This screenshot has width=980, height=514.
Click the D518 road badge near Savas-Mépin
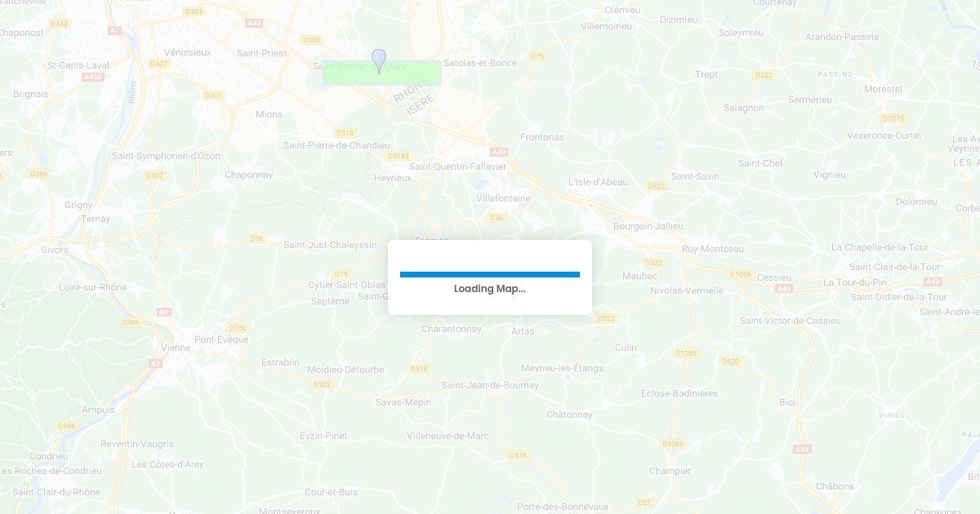coord(418,369)
